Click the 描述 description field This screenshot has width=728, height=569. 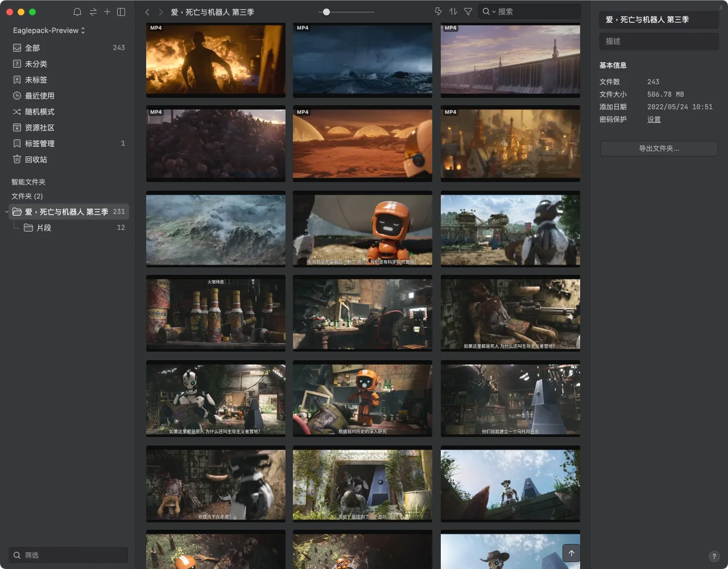659,41
